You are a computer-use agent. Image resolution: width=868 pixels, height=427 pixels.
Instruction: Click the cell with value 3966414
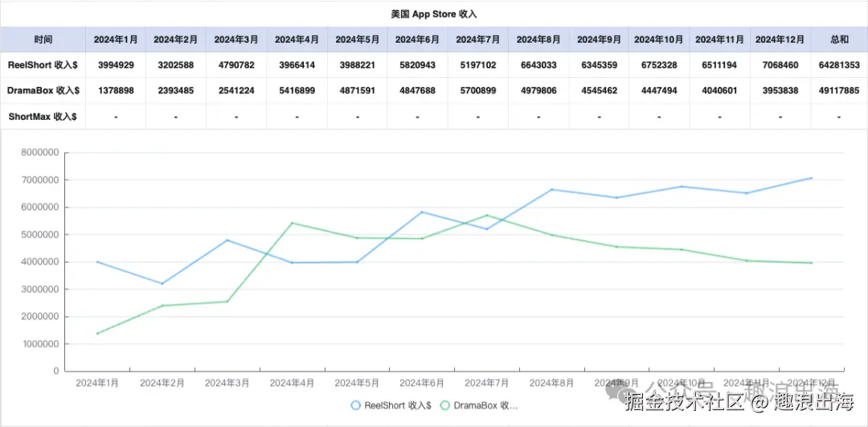point(297,65)
